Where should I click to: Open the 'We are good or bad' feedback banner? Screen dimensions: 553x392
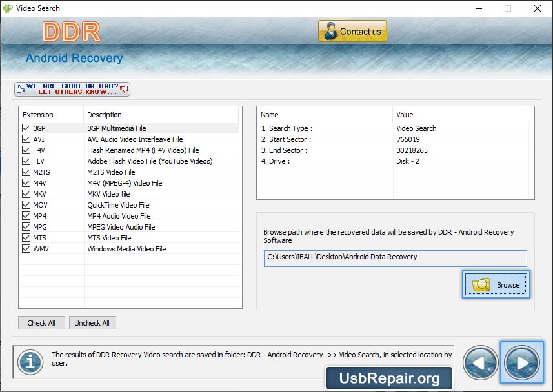point(72,89)
